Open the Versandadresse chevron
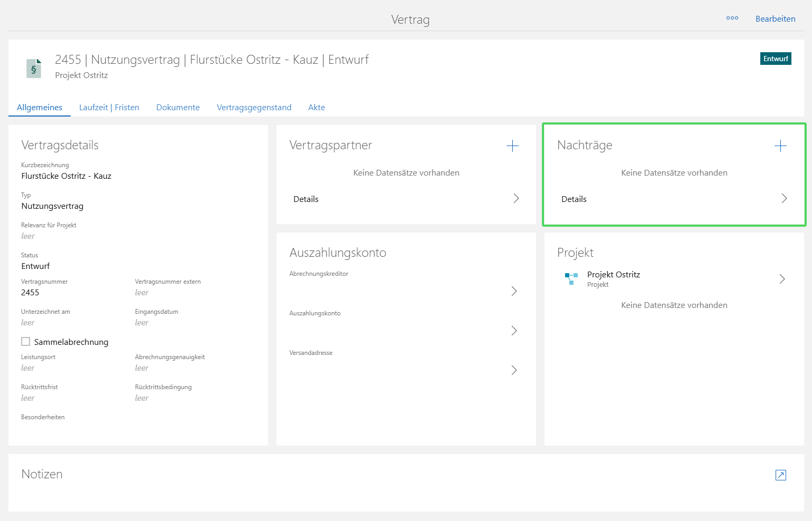The image size is (812, 521). 514,370
